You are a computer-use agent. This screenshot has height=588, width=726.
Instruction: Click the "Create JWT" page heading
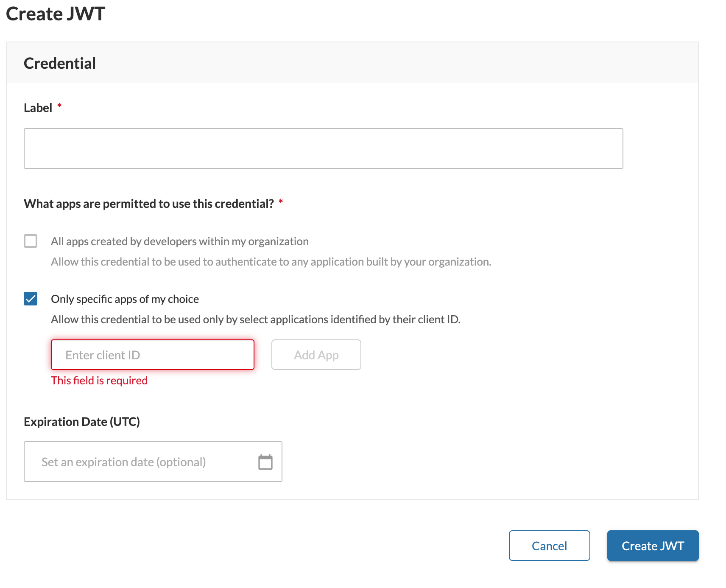(55, 14)
